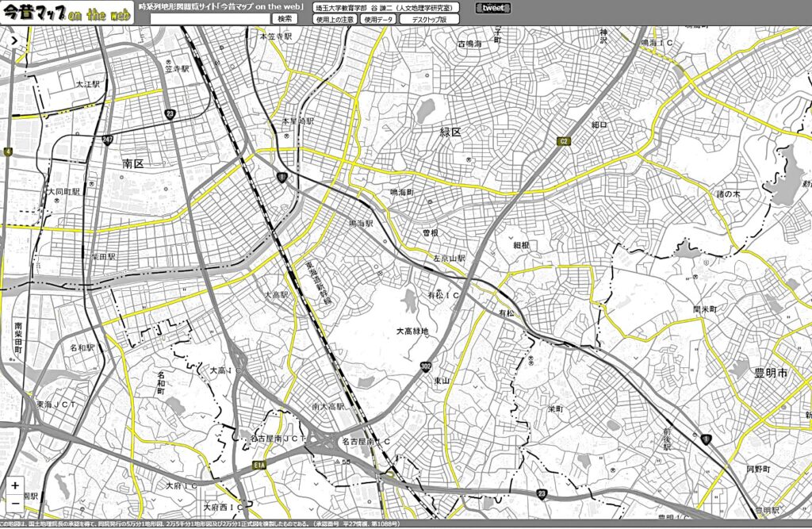Zoom out with the minus button
Image resolution: width=812 pixels, height=529 pixels.
(x=15, y=503)
